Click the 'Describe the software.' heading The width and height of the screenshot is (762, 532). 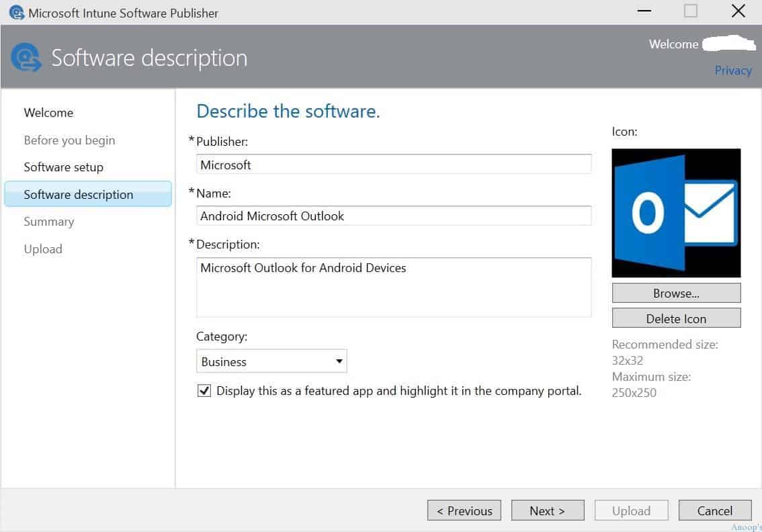click(x=288, y=112)
